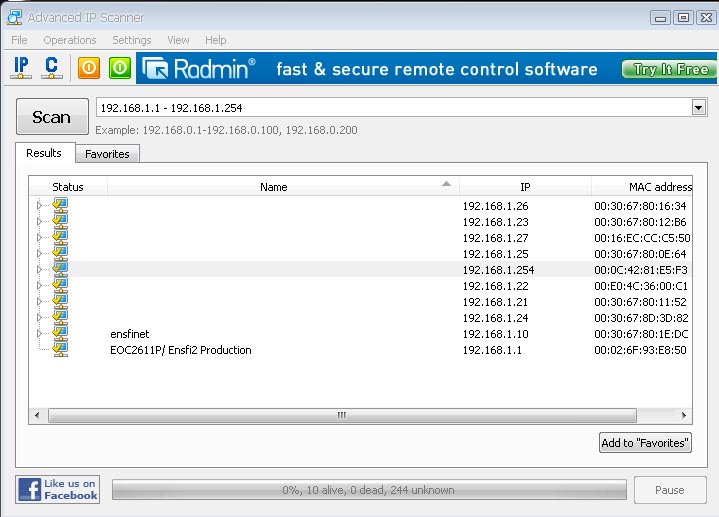Click the orange shutdown power icon
Screen dimensions: 719x517
(x=89, y=68)
